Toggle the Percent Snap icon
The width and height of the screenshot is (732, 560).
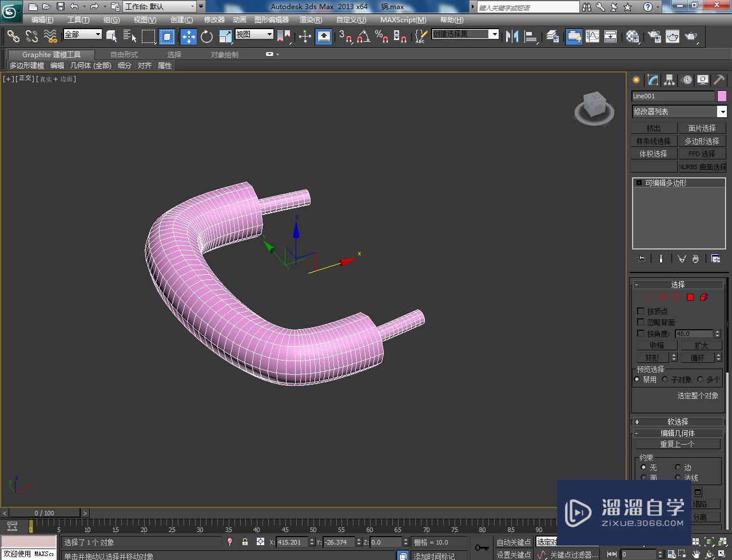tap(381, 37)
